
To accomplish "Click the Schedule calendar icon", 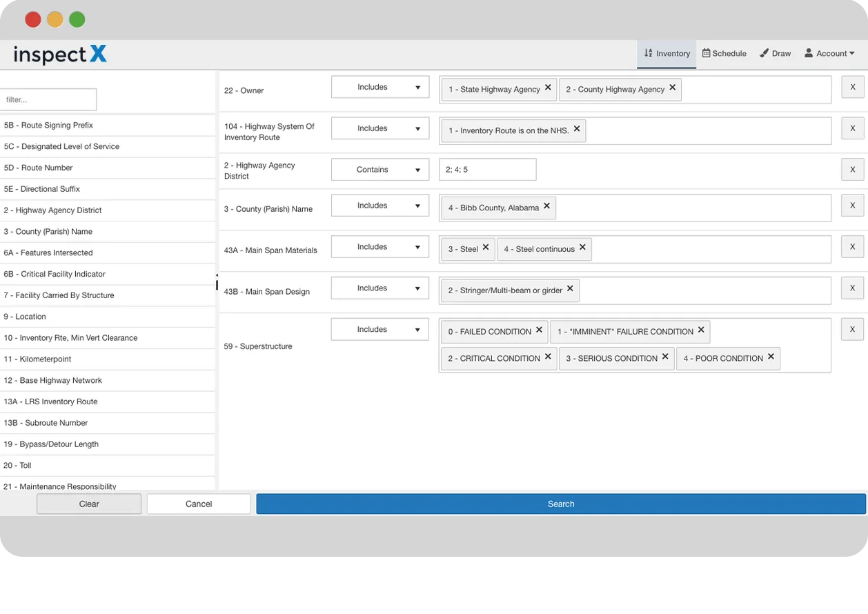I will tap(706, 53).
